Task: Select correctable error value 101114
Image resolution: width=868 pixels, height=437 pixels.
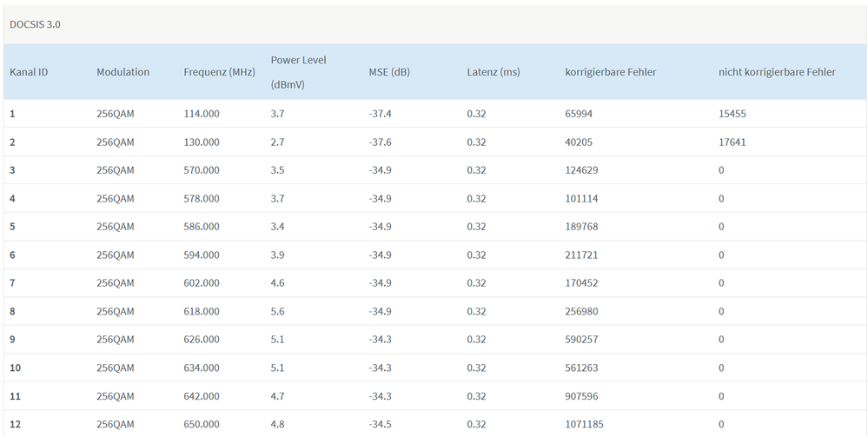Action: pyautogui.click(x=581, y=199)
